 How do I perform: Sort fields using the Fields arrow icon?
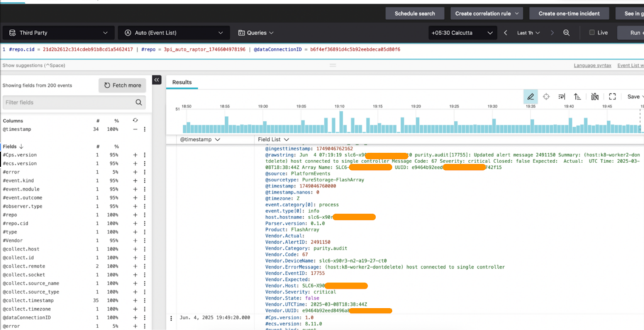coord(21,147)
